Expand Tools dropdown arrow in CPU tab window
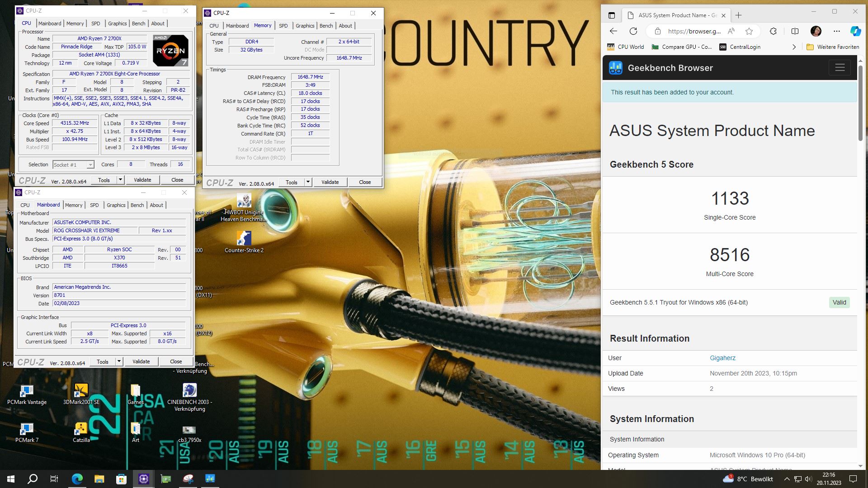 pyautogui.click(x=120, y=180)
